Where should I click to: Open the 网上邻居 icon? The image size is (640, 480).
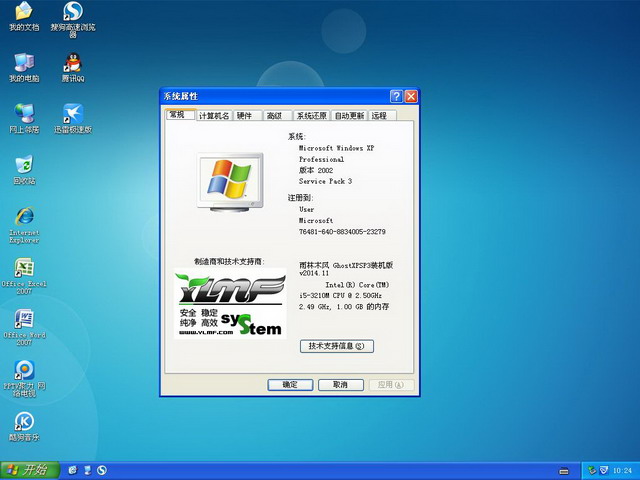(x=24, y=114)
